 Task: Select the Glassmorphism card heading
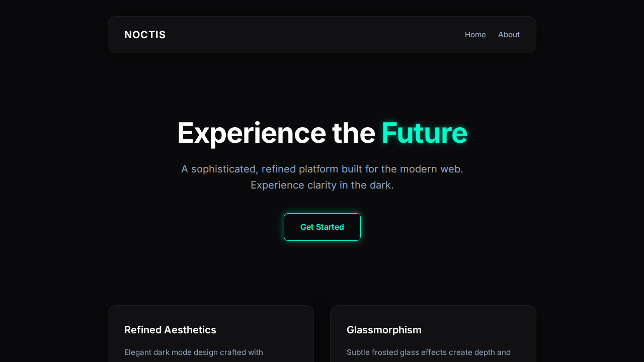pos(384,330)
